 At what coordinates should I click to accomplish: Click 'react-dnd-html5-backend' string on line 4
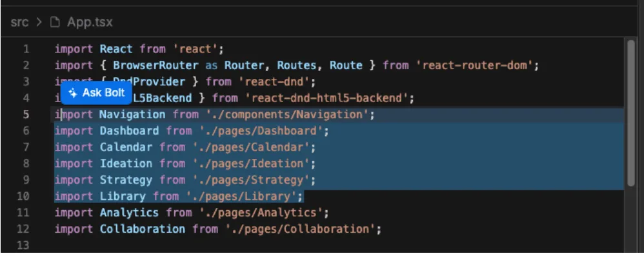(327, 98)
